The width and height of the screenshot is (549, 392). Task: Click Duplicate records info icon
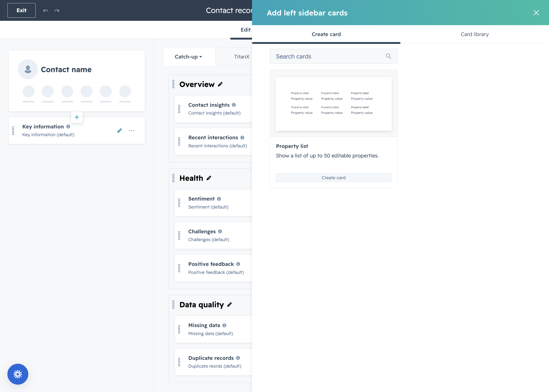click(x=238, y=358)
